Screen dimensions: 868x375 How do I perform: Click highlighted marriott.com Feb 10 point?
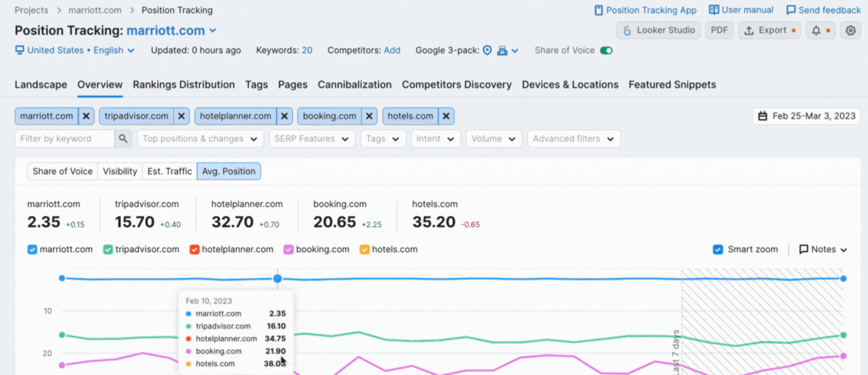[x=277, y=278]
